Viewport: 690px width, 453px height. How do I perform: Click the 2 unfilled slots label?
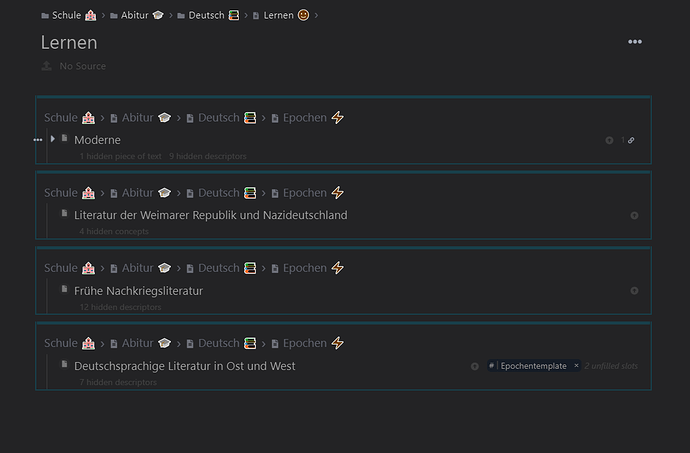[x=611, y=366]
